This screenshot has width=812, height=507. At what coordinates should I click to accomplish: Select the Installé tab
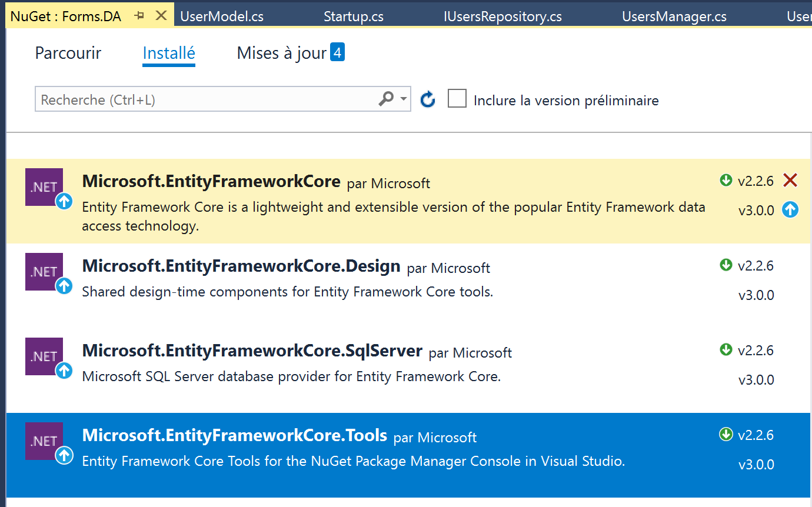point(169,54)
